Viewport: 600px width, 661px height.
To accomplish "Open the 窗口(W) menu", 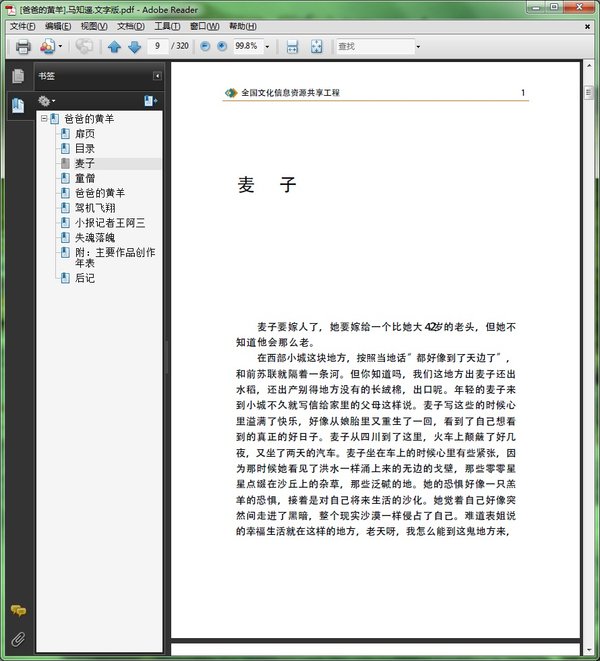I will 204,26.
